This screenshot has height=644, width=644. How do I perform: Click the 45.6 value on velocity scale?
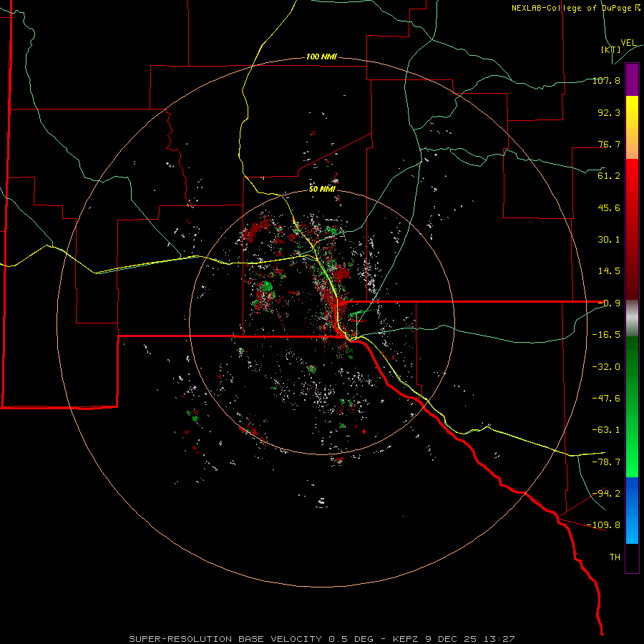pyautogui.click(x=609, y=208)
